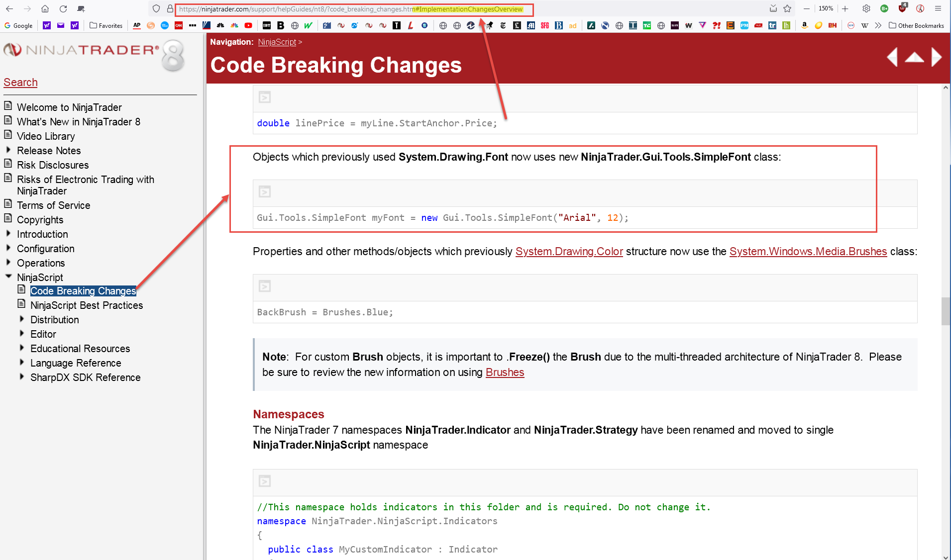This screenshot has width=951, height=560.
Task: Open the SFG bookmark
Action: [545, 25]
